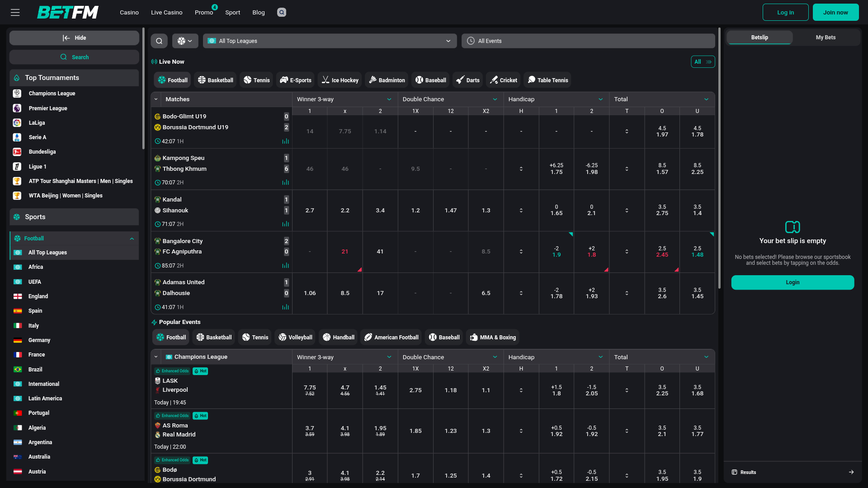Image resolution: width=868 pixels, height=488 pixels.
Task: Click the All link in Live Now
Action: (703, 62)
